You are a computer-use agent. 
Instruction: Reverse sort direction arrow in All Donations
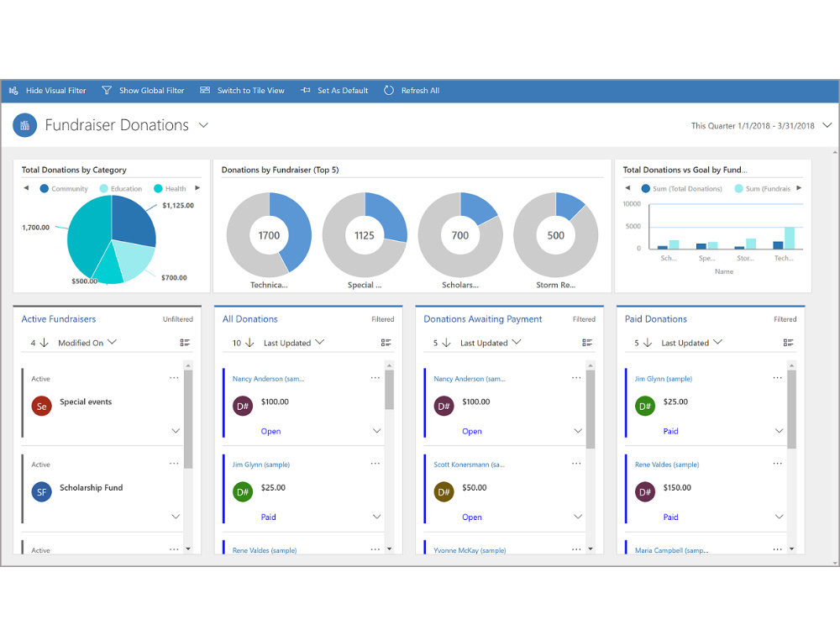tap(249, 343)
